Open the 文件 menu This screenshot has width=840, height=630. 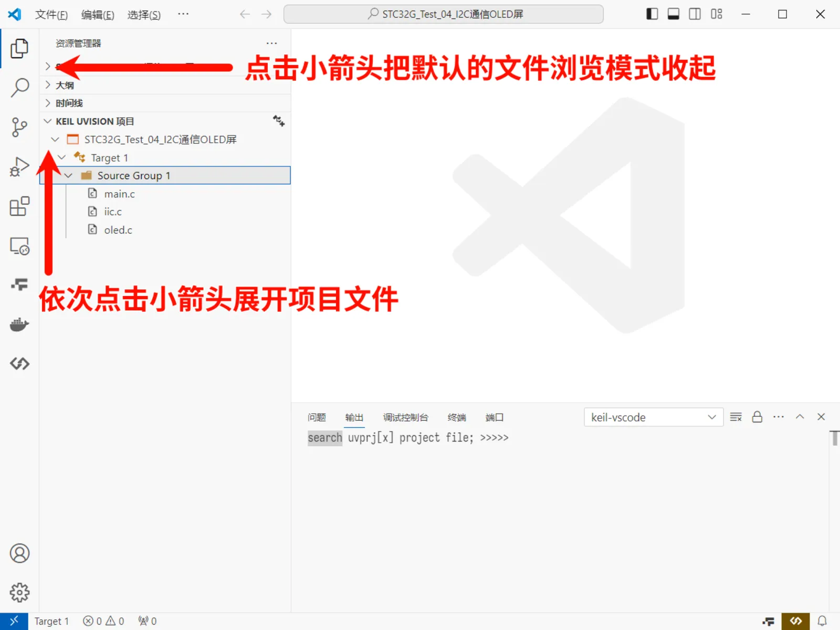pos(51,15)
